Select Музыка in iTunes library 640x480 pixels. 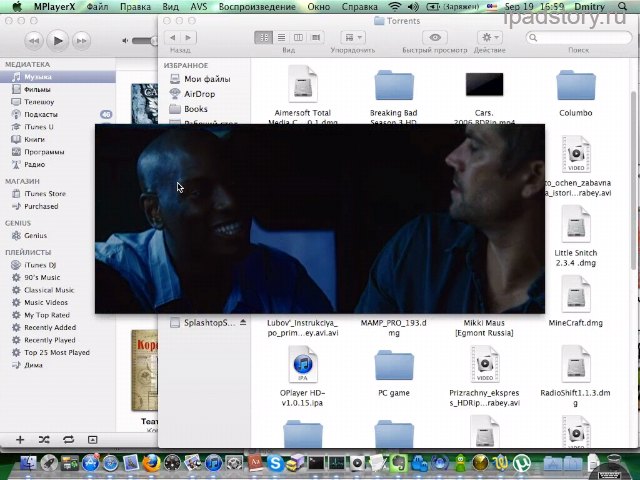click(x=58, y=77)
